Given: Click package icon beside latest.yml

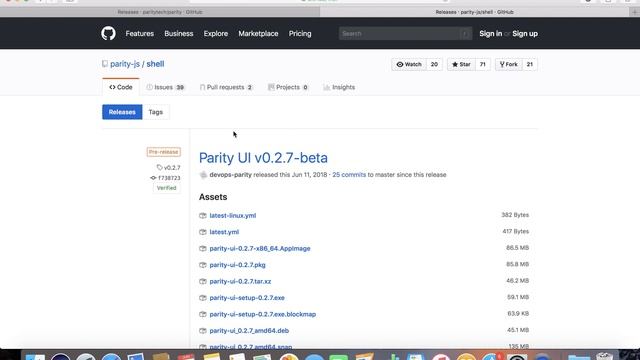Looking at the screenshot, I should tap(203, 232).
